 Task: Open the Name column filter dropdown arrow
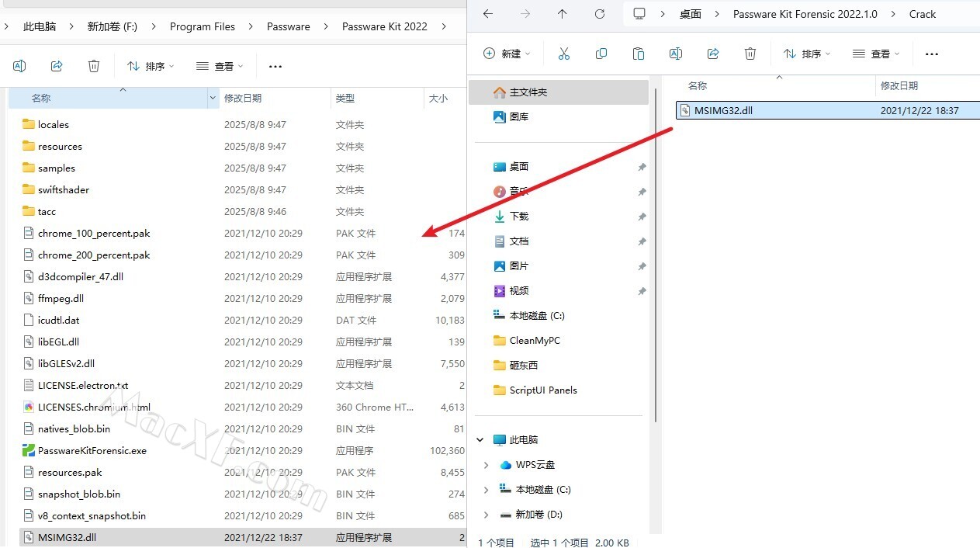(213, 98)
